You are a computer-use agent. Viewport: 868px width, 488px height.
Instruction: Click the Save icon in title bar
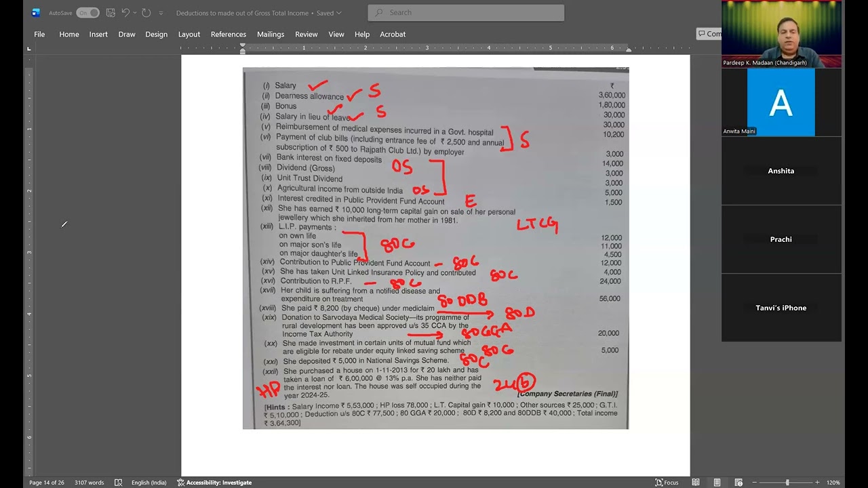111,13
